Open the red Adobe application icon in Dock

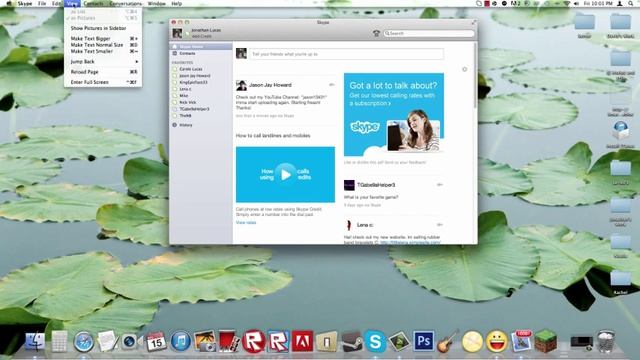(x=302, y=342)
